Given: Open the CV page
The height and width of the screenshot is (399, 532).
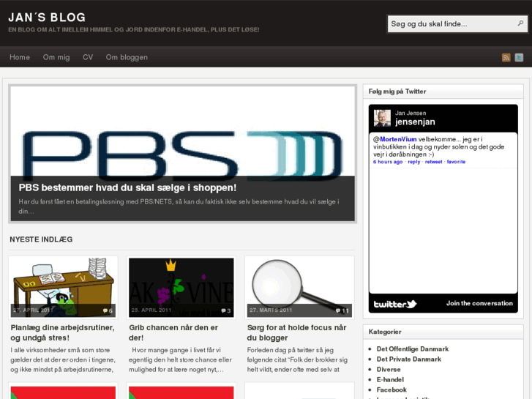Looking at the screenshot, I should [x=88, y=57].
